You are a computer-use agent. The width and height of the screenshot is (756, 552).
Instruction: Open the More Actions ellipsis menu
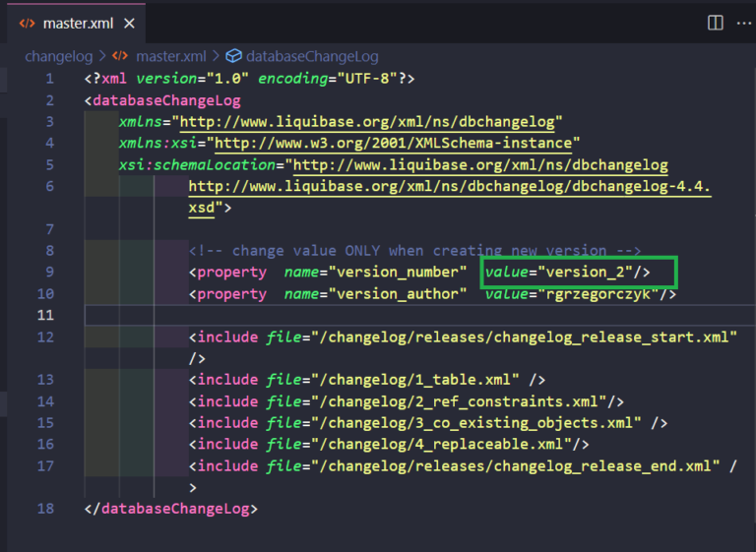(743, 23)
